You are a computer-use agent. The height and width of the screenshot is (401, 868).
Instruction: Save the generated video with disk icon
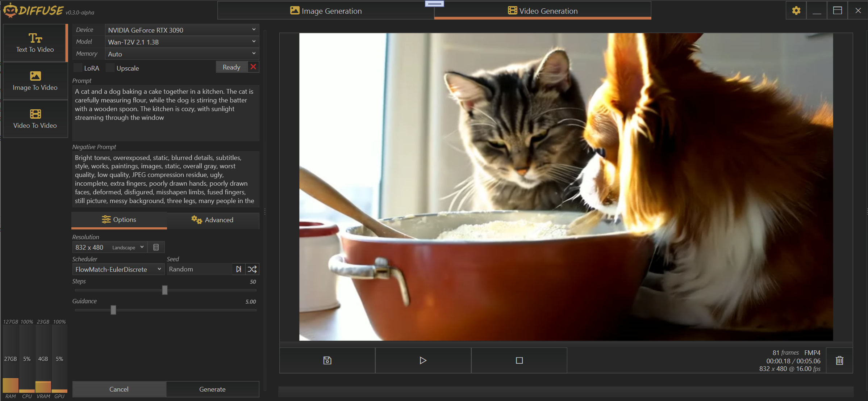[327, 360]
